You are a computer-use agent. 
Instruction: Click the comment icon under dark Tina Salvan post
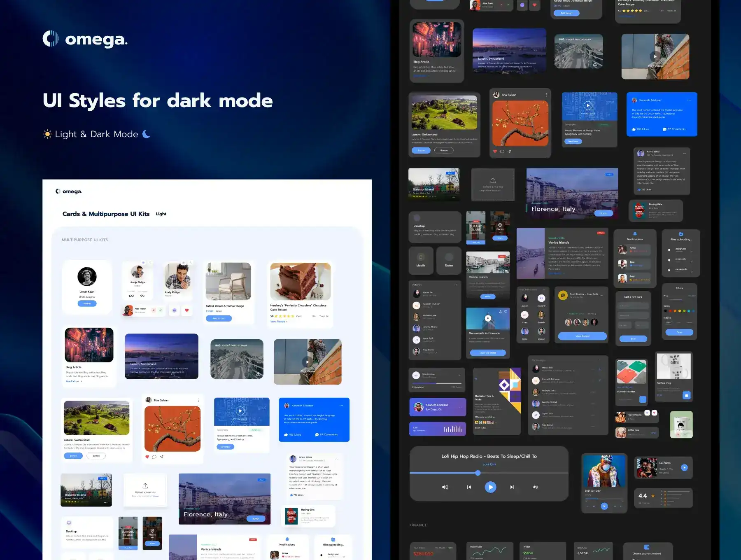tap(502, 152)
